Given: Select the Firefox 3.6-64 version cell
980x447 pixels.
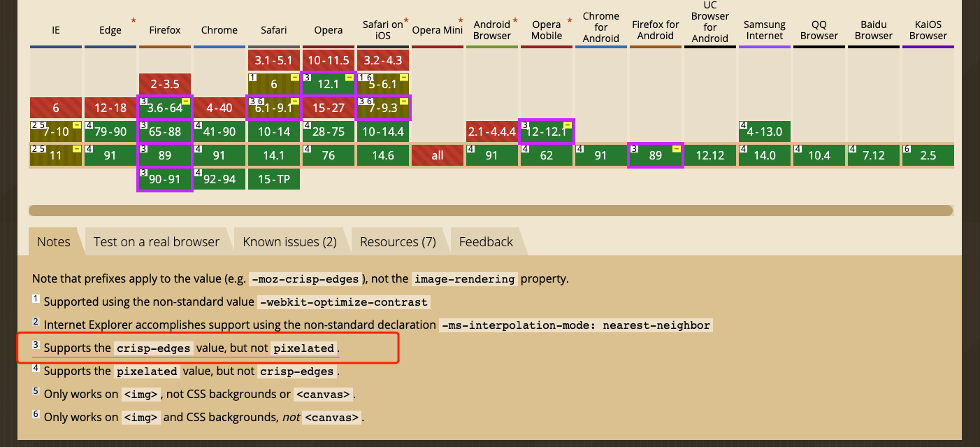Looking at the screenshot, I should (x=165, y=108).
